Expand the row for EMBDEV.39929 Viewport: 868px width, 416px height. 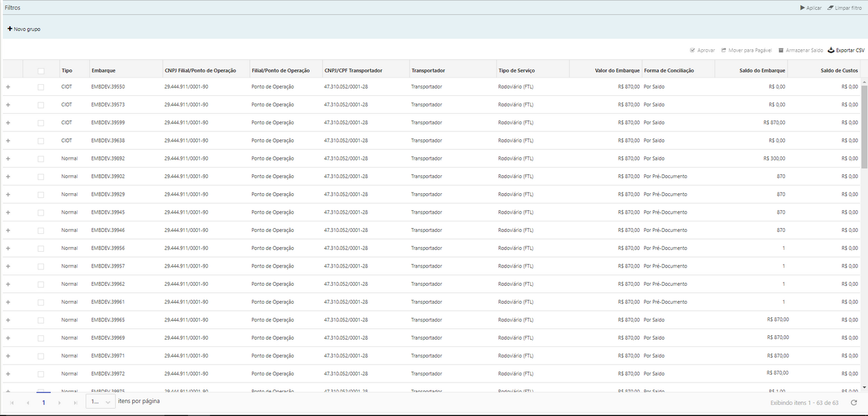point(8,195)
